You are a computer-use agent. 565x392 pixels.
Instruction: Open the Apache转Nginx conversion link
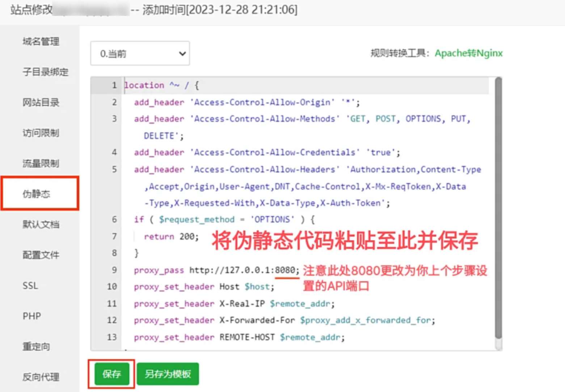point(468,53)
